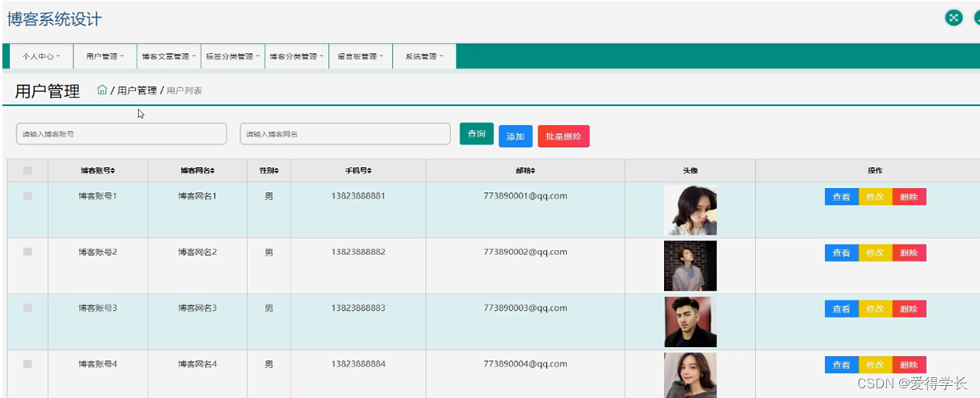Open the 系统管理 dropdown menu
The width and height of the screenshot is (980, 398).
coord(424,57)
